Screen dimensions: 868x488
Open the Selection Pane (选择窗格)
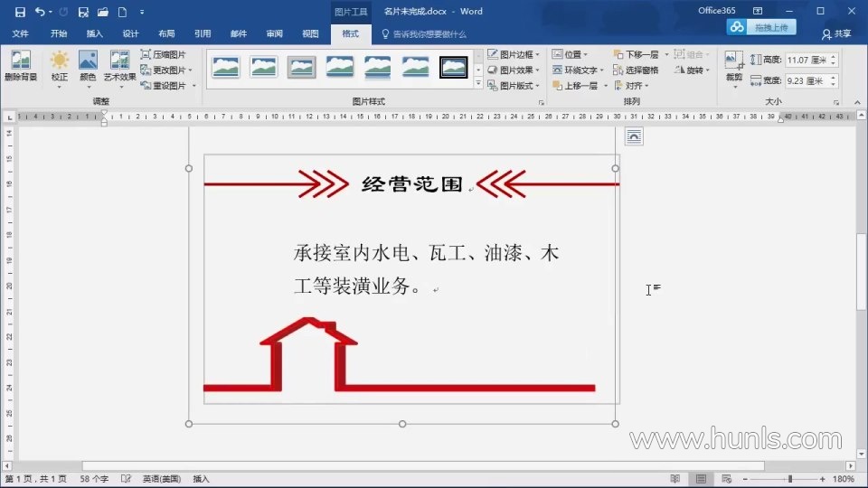pyautogui.click(x=636, y=70)
